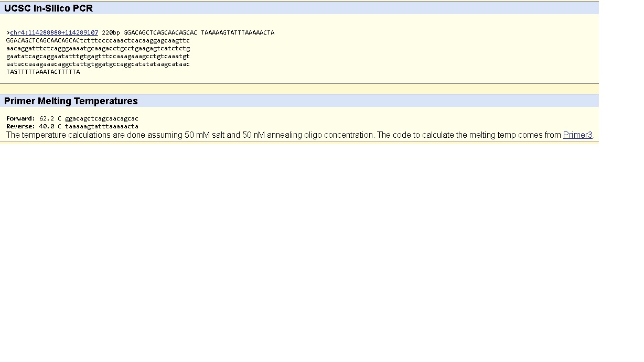Click the bold Reverse: label
The image size is (644, 362).
pyautogui.click(x=20, y=126)
